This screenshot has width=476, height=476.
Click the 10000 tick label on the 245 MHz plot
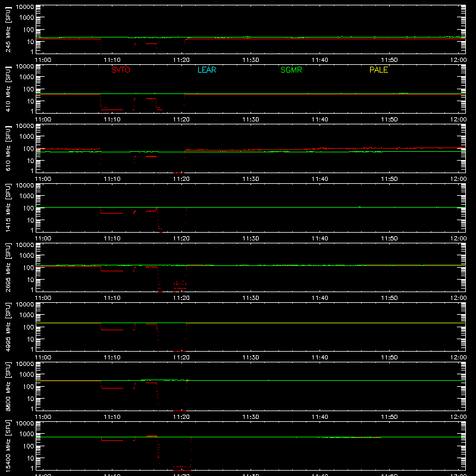pyautogui.click(x=25, y=7)
